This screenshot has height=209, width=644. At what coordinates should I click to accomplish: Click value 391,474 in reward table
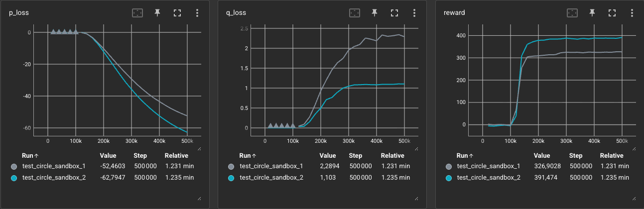coord(546,177)
